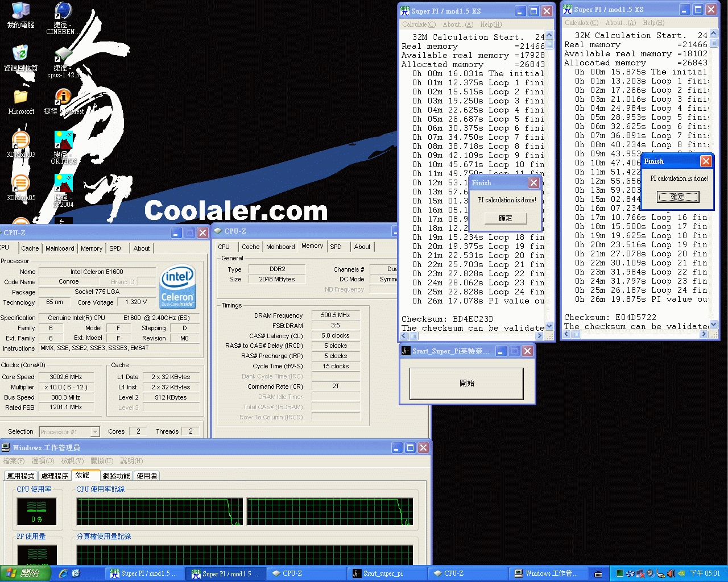Screen dimensions: 728x582
Task: Open 選項 menu in Task Manager
Action: [43, 461]
